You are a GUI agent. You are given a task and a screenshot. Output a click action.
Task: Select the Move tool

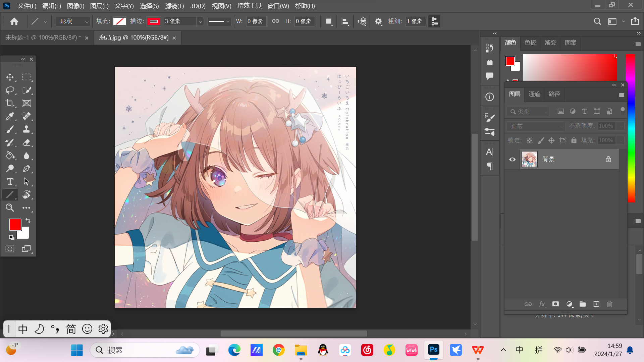[x=10, y=77]
